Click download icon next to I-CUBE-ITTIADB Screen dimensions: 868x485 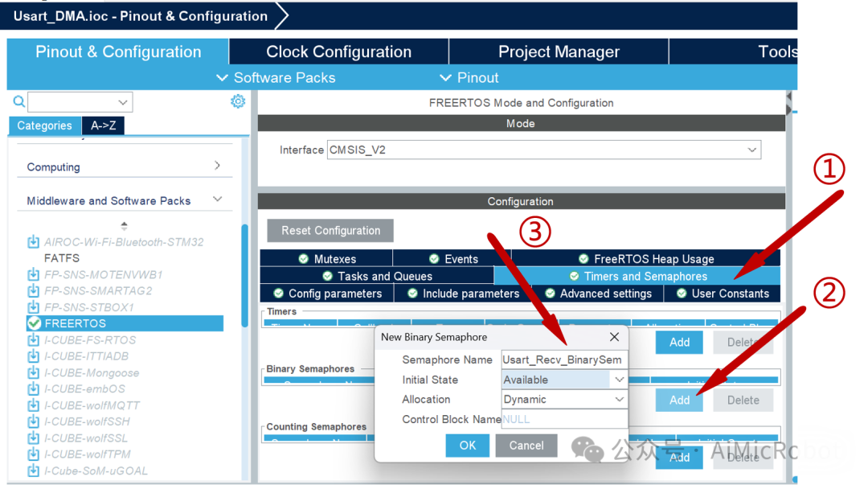tap(34, 356)
